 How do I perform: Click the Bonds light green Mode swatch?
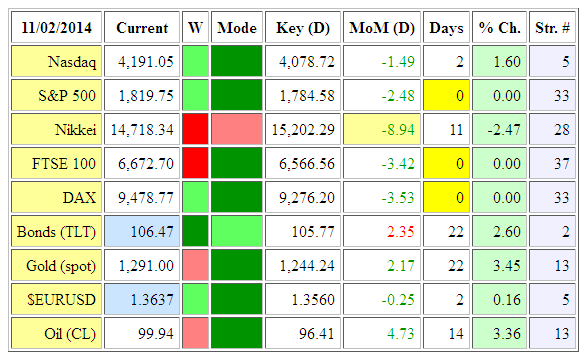(x=237, y=231)
